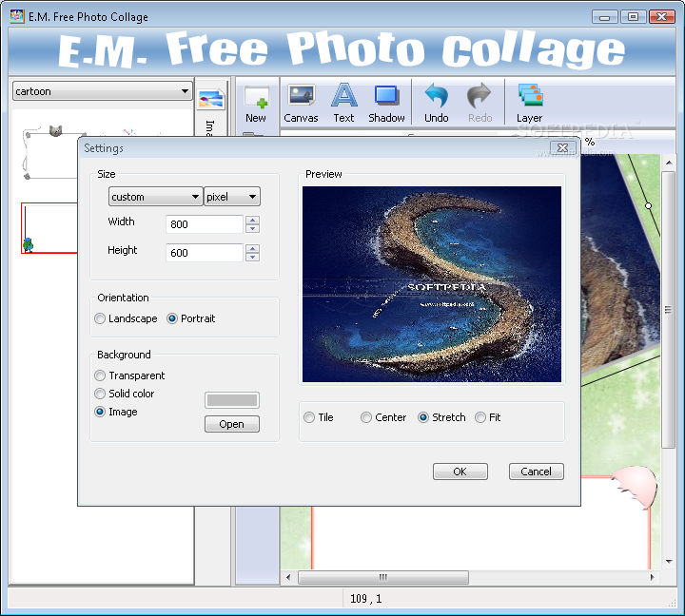Select Stretch image mode

441,417
